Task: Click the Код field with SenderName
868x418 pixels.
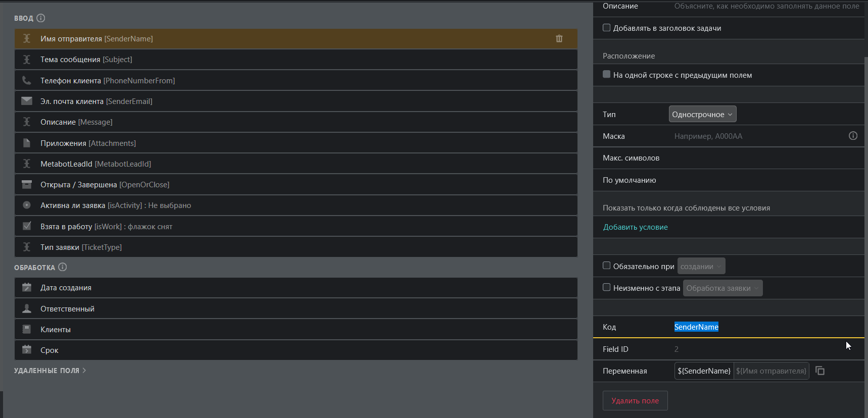Action: coord(766,327)
